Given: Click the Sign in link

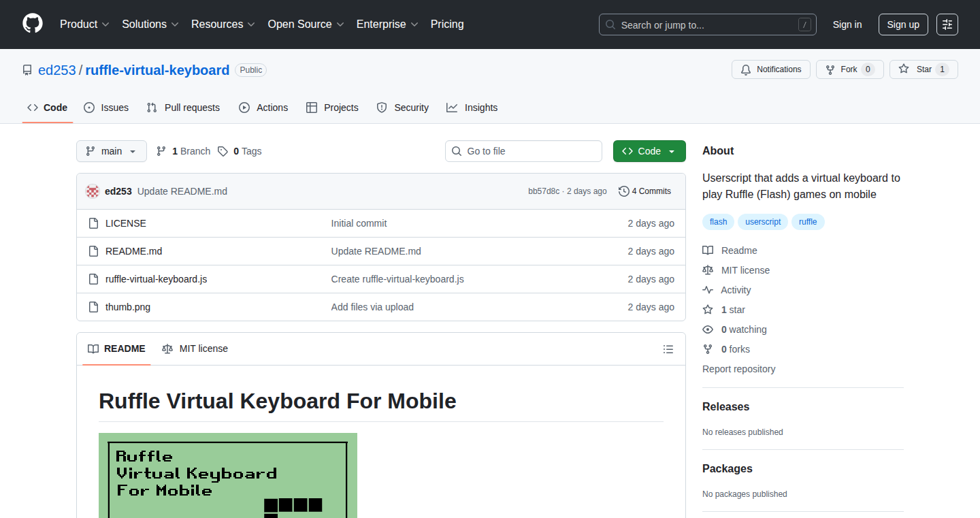Looking at the screenshot, I should tap(847, 25).
